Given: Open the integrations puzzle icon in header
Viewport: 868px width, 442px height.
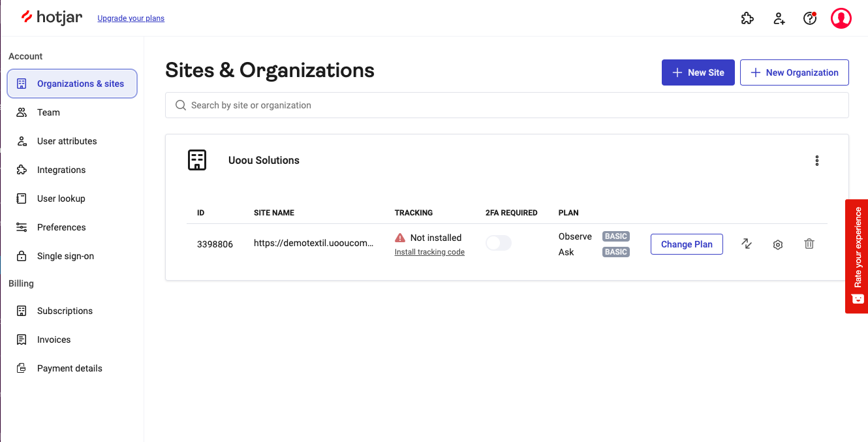Looking at the screenshot, I should tap(747, 18).
